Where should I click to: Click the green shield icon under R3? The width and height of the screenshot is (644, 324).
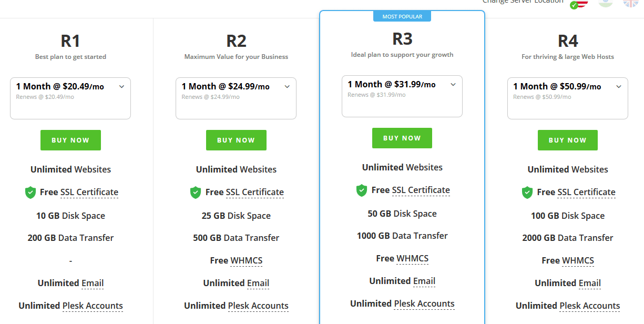pos(362,190)
